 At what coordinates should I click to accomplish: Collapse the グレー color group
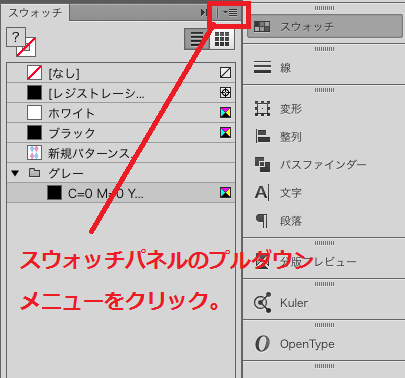[x=15, y=173]
